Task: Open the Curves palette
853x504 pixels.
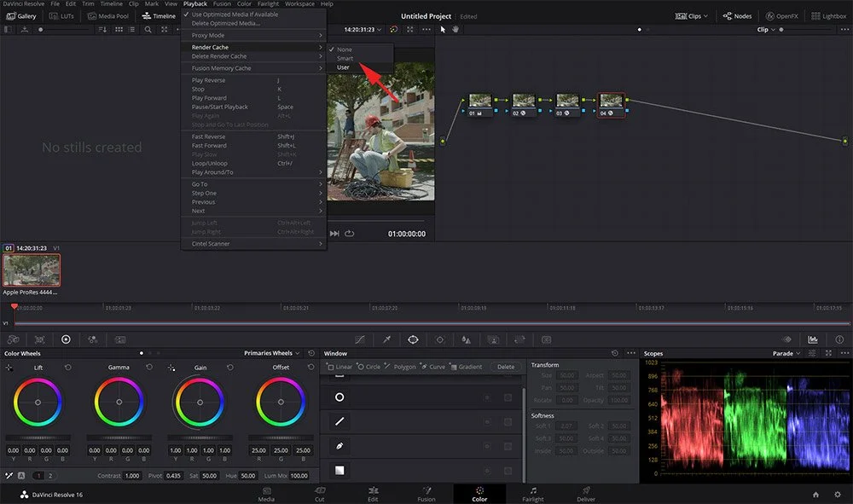Action: click(x=358, y=339)
